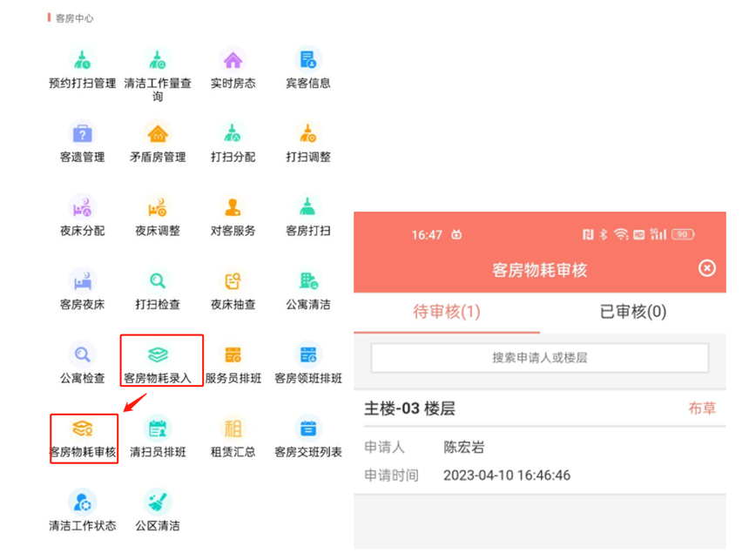Select 对客服务 icon
749x560 pixels.
coord(233,207)
